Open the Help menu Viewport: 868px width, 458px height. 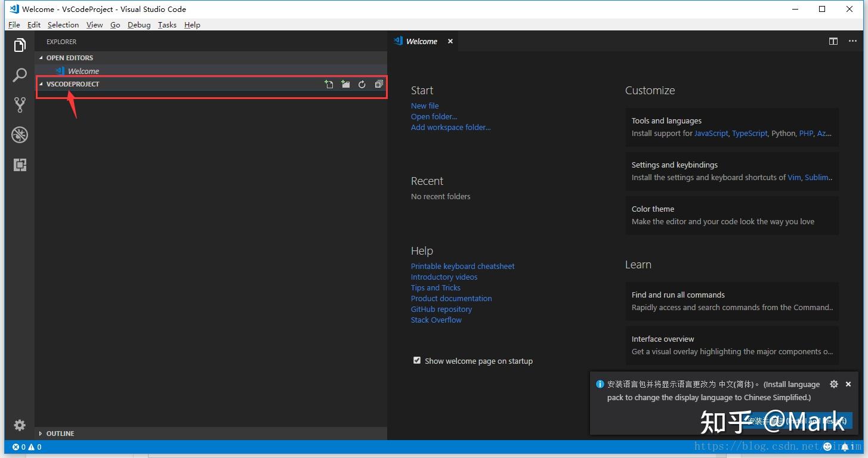pyautogui.click(x=192, y=24)
